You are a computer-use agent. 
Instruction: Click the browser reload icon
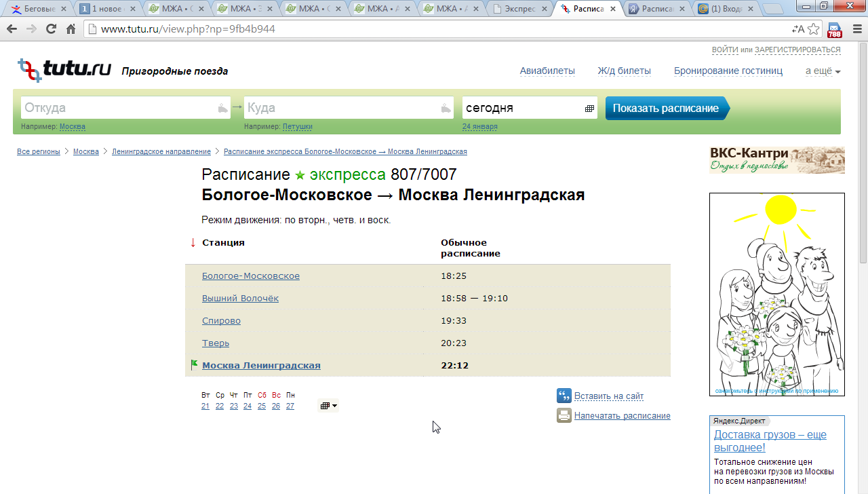(x=51, y=29)
